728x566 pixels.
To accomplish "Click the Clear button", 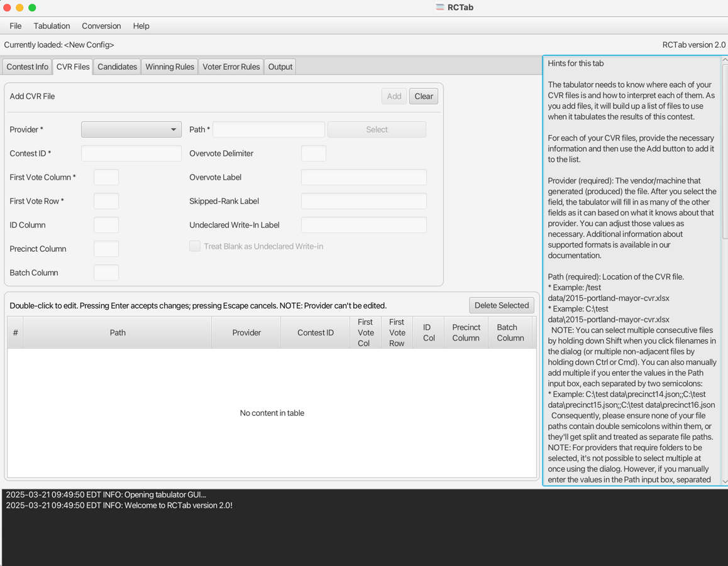I will coord(424,96).
